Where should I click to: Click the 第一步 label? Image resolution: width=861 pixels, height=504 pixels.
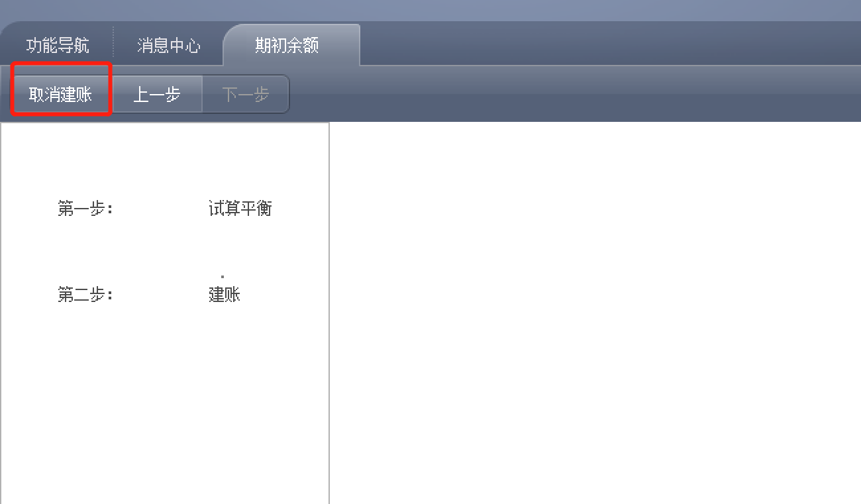pyautogui.click(x=84, y=208)
